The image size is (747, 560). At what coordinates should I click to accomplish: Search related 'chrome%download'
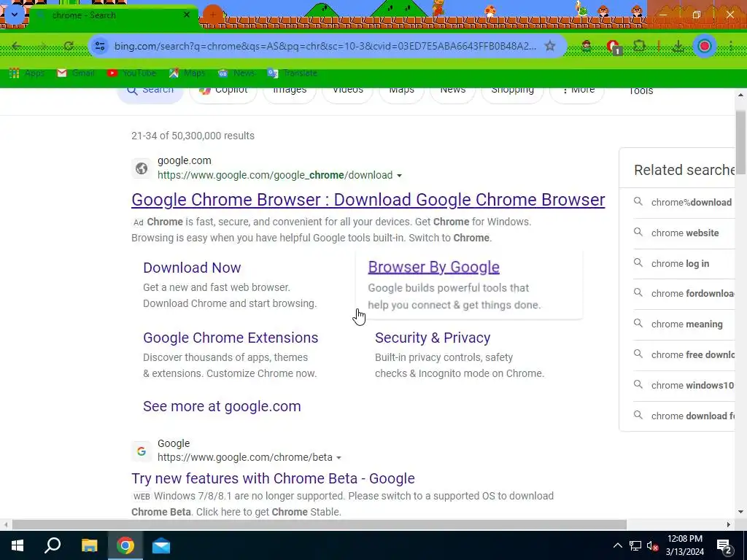[x=684, y=203]
